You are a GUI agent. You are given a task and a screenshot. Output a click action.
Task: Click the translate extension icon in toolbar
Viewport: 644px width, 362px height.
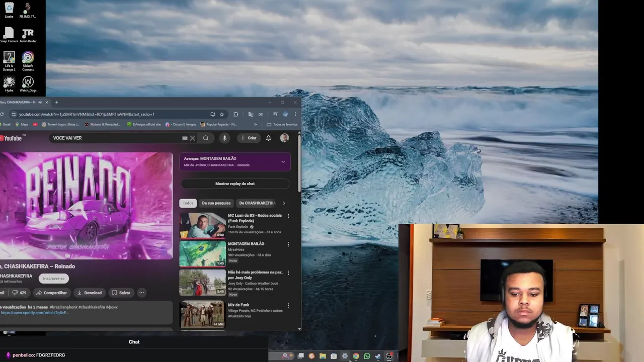tap(251, 114)
